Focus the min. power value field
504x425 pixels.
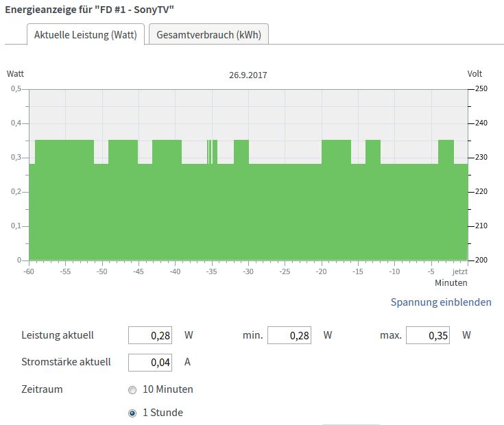click(x=289, y=336)
